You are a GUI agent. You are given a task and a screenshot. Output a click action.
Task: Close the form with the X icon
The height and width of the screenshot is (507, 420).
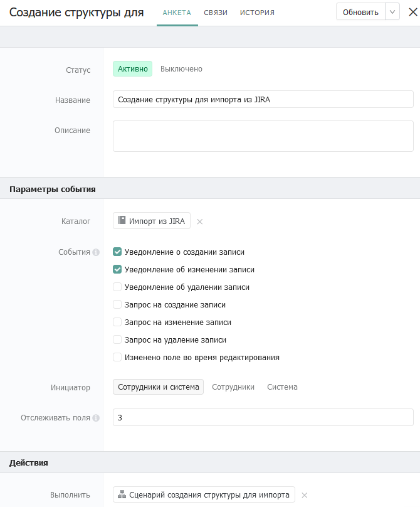click(413, 12)
